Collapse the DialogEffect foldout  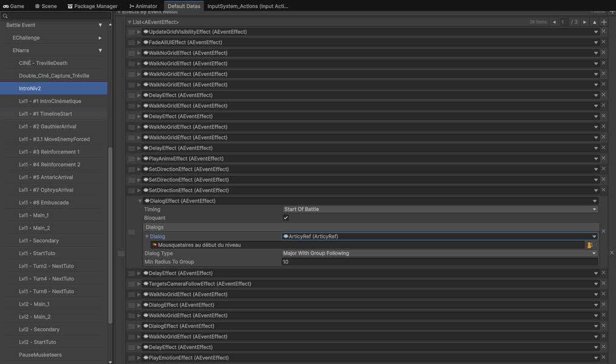click(x=140, y=201)
